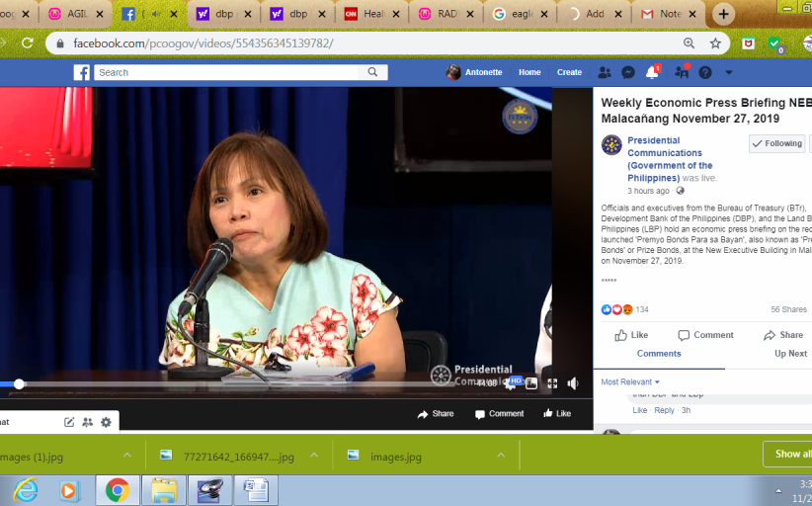Open Friend Requests icon in top bar
The width and height of the screenshot is (812, 506).
click(x=604, y=72)
